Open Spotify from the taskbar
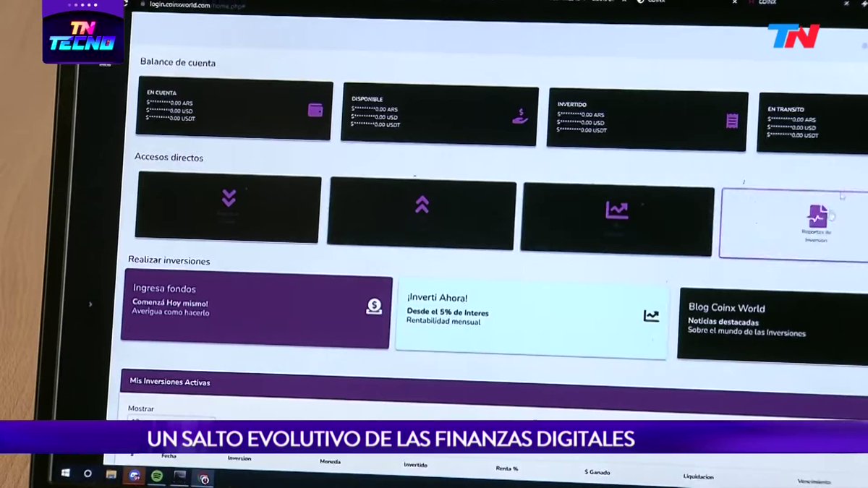 pos(157,476)
